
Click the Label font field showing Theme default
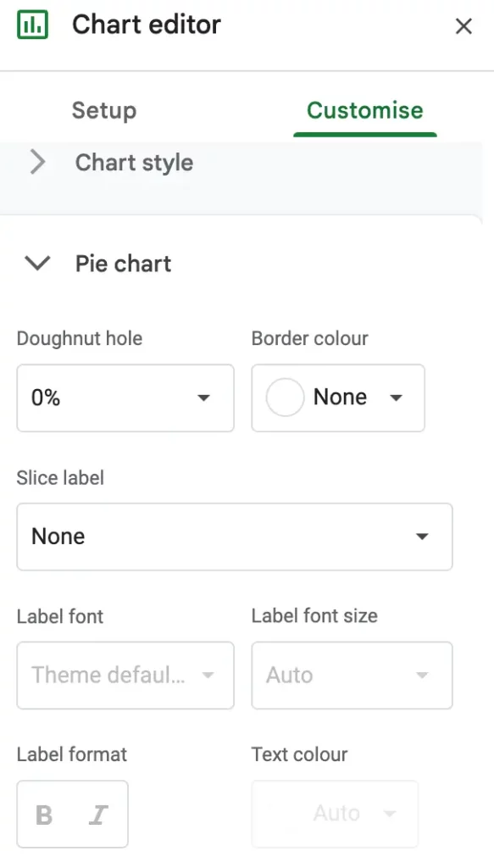125,676
